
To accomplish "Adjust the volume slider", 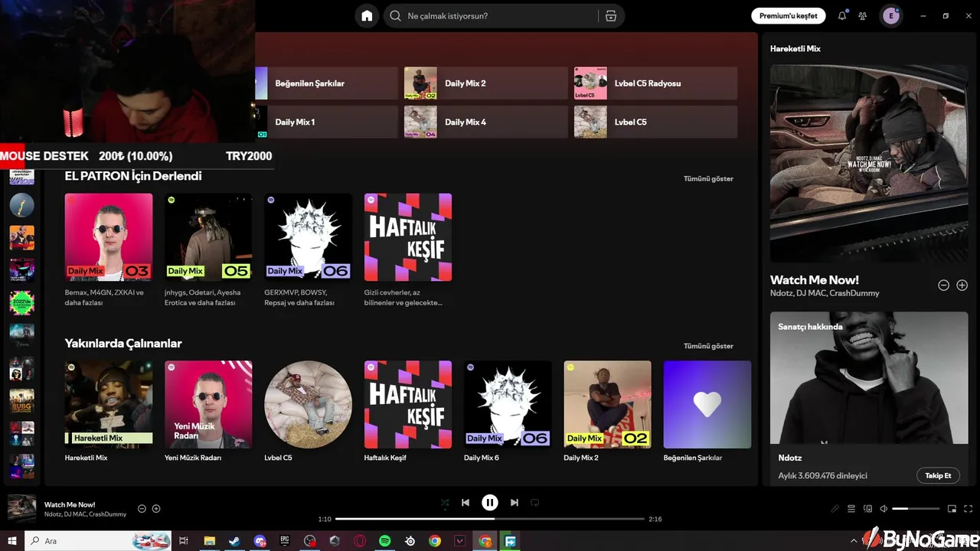I will pyautogui.click(x=916, y=509).
